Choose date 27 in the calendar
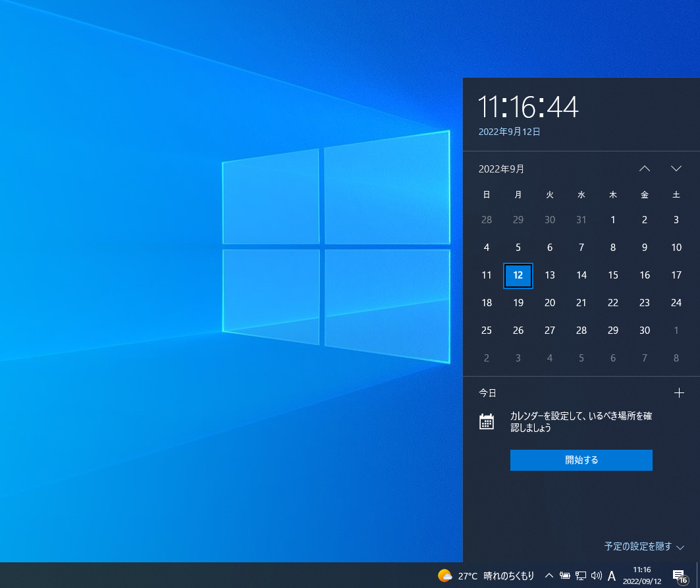Viewport: 700px width, 588px height. [550, 331]
